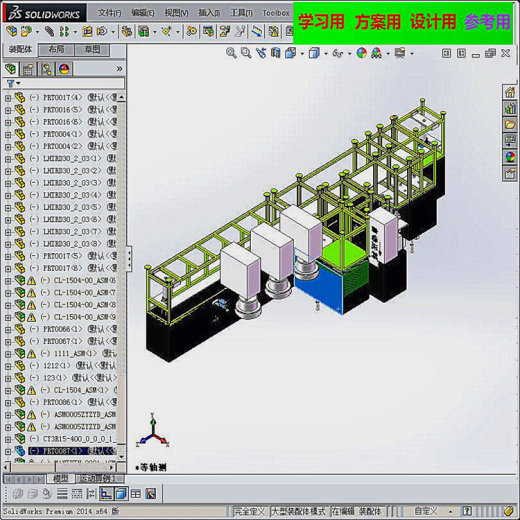Image resolution: width=520 pixels, height=520 pixels.
Task: Switch to the 布局 command tab
Action: pos(56,50)
